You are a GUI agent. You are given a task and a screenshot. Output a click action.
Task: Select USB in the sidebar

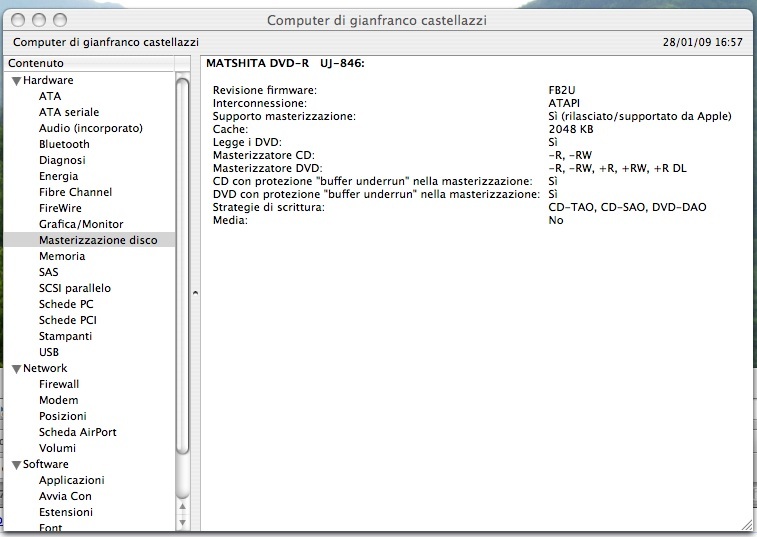tap(49, 352)
